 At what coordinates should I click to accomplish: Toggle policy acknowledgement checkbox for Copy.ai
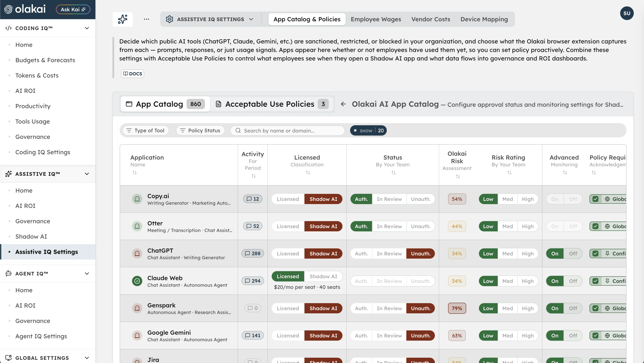pos(595,199)
